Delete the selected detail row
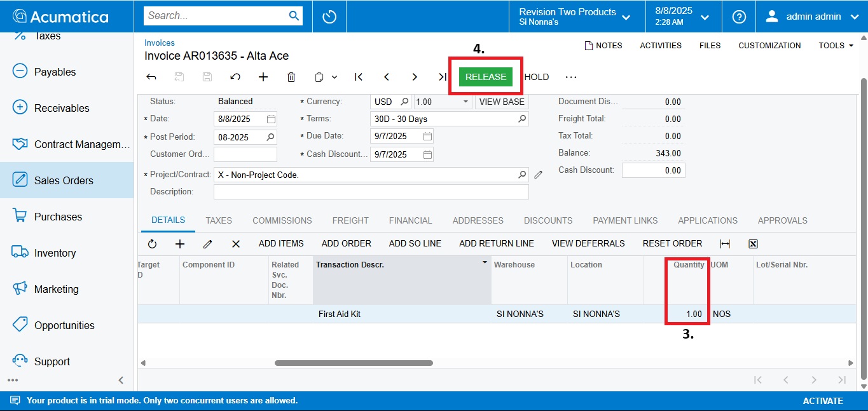The height and width of the screenshot is (411, 868). 236,244
